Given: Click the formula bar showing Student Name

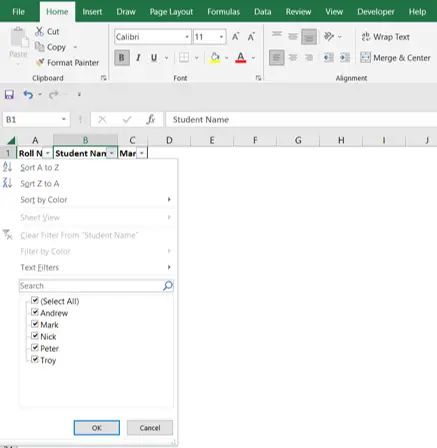Looking at the screenshot, I should [x=301, y=119].
